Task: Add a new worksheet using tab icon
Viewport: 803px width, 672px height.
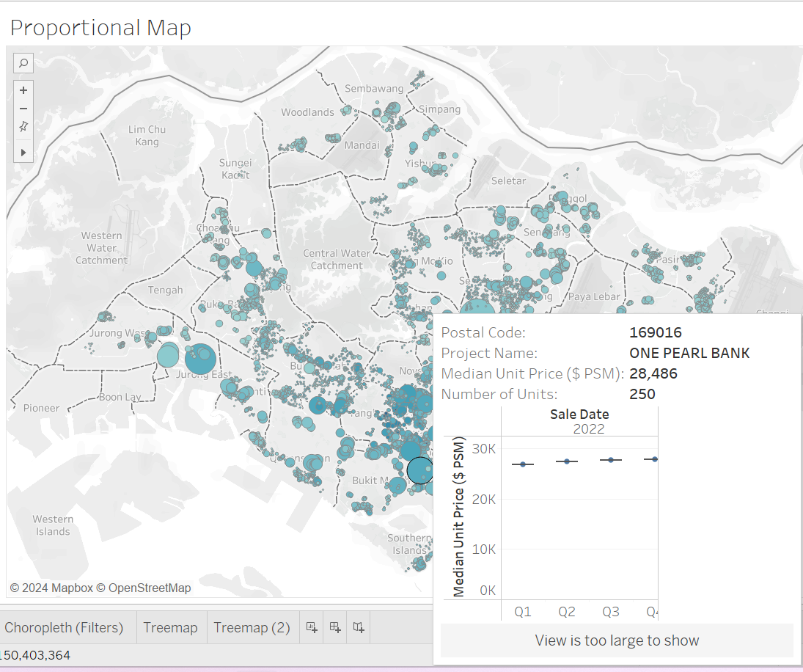Action: (311, 627)
